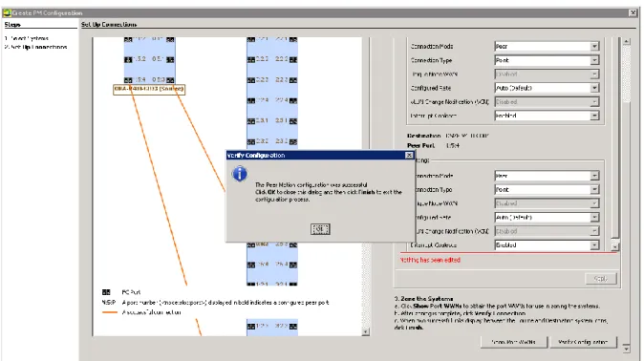Click the Apply button
Screen dimensions: 644x361
(601, 279)
